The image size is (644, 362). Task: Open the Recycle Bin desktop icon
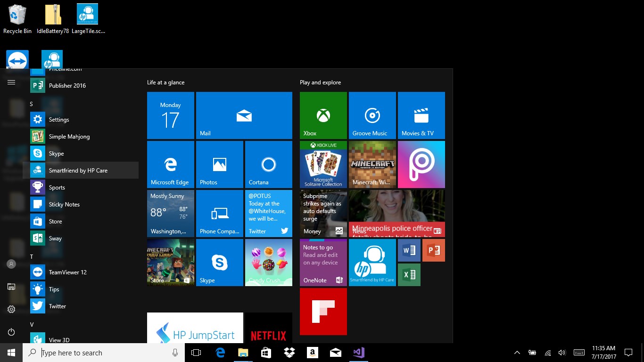17,19
